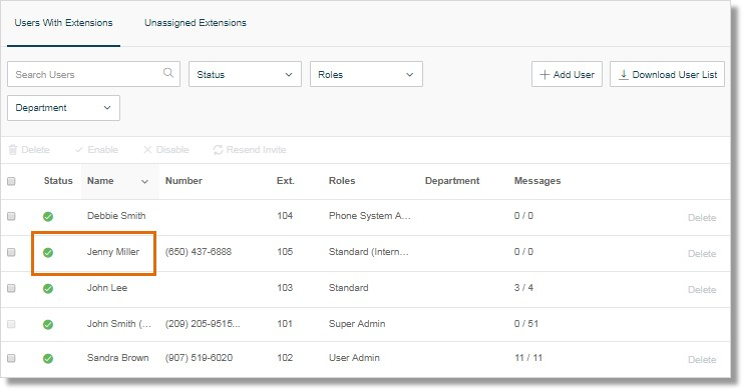Click the 0 / 51 messages value
Image resolution: width=745 pixels, height=392 pixels.
pos(526,324)
